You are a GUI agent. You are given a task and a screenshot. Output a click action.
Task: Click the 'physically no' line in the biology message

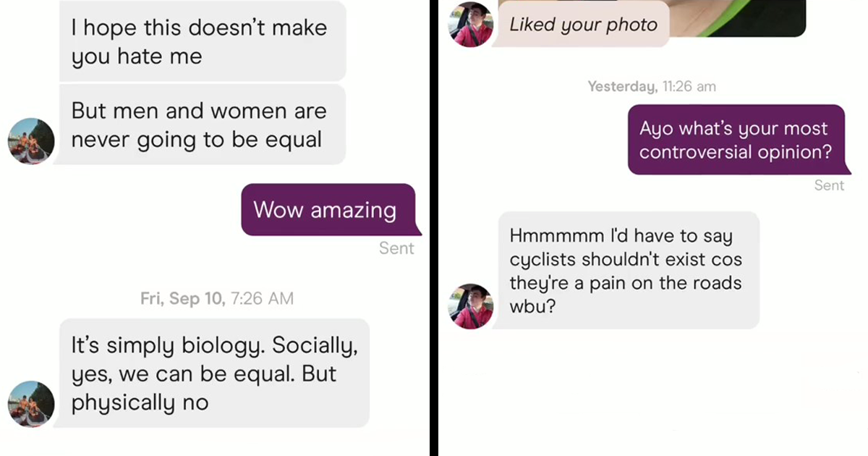coord(140,403)
